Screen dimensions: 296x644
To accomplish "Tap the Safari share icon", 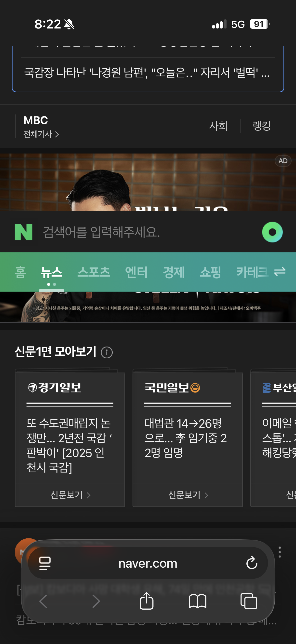I will click(x=146, y=601).
